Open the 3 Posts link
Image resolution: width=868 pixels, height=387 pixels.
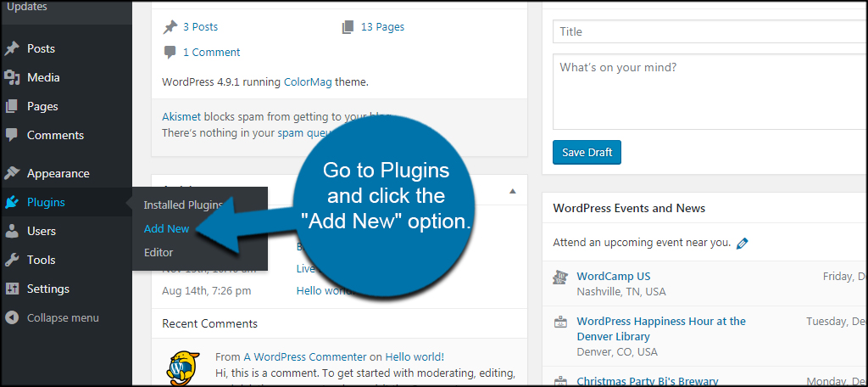coord(200,26)
